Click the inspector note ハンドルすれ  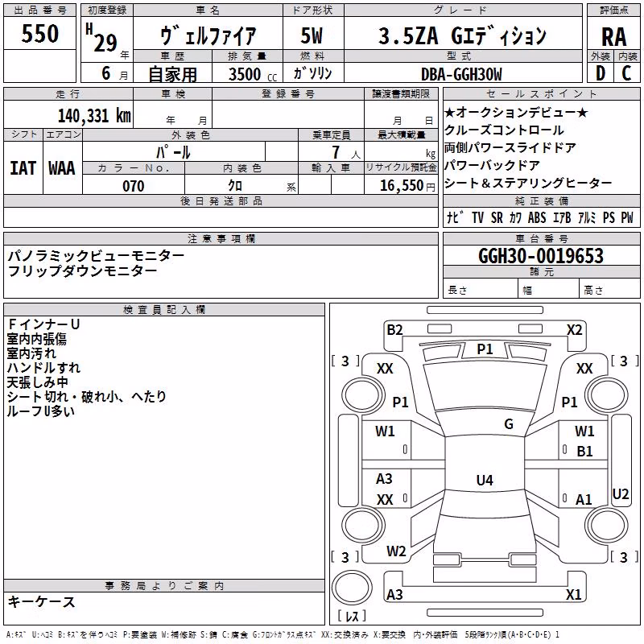point(43,368)
